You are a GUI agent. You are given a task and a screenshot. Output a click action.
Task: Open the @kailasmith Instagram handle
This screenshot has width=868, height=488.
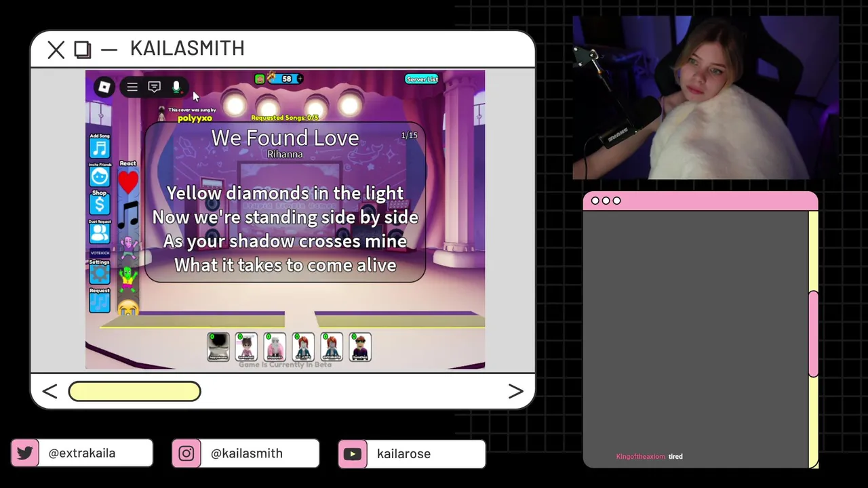(246, 453)
